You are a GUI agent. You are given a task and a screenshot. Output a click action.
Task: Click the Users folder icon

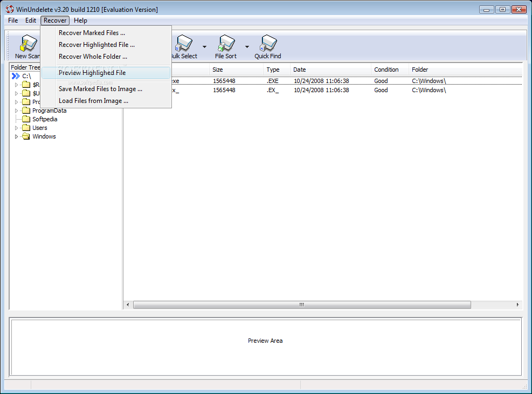(x=26, y=128)
